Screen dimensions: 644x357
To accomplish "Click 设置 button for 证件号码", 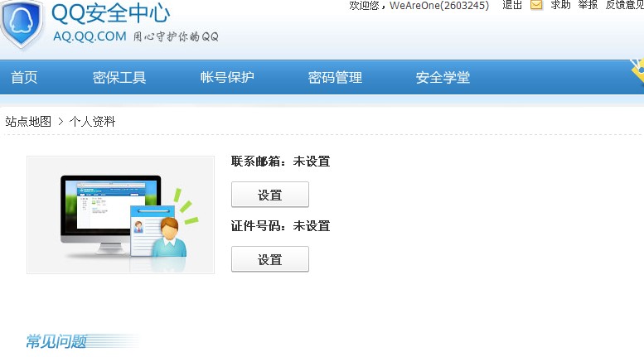I will point(270,259).
